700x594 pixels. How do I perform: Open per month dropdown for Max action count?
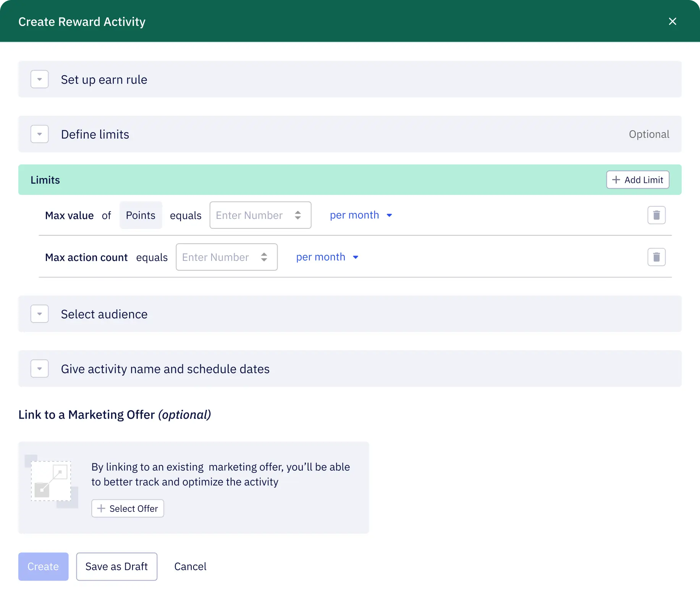(x=327, y=257)
